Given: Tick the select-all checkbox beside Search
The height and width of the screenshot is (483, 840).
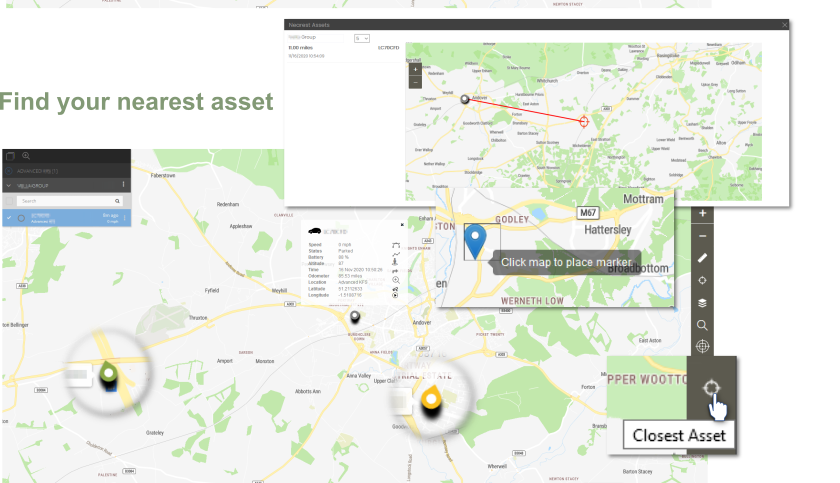Looking at the screenshot, I should coord(9,201).
